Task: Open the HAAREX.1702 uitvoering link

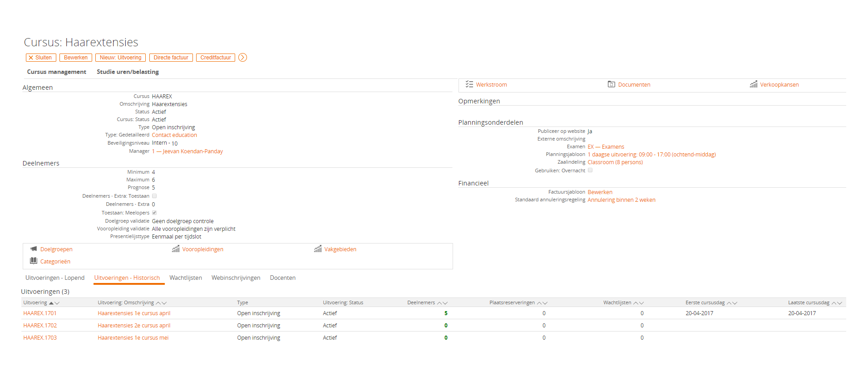Action: coord(40,326)
